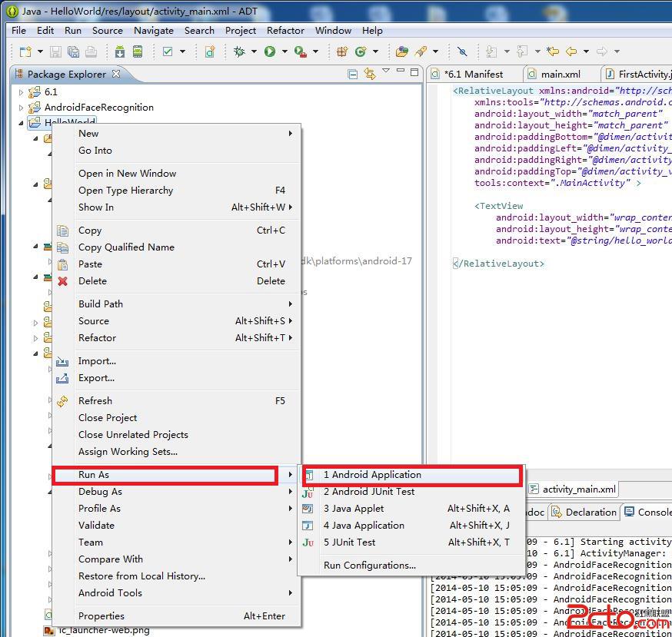Viewport: 672px width, 637px height.
Task: Close the Package Explorer view tab
Action: click(116, 74)
